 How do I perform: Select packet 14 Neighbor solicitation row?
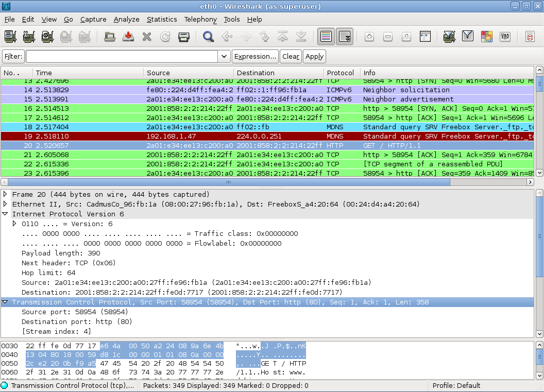click(267, 90)
